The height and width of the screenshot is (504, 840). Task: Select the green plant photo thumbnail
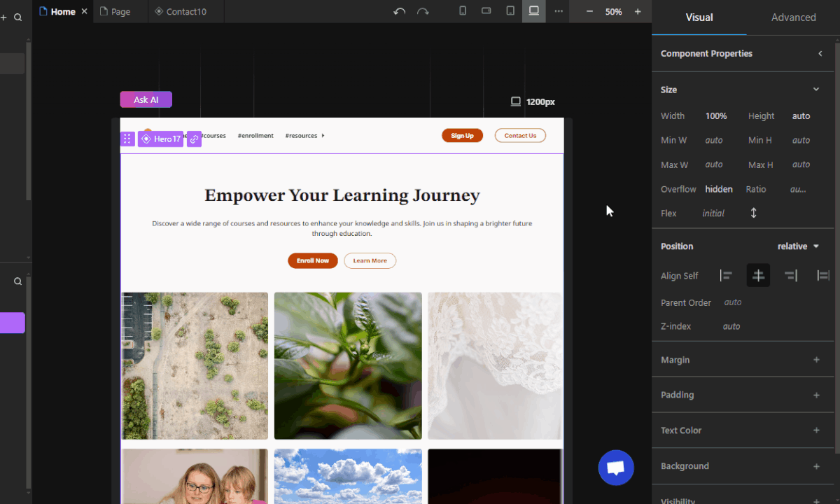coord(348,366)
